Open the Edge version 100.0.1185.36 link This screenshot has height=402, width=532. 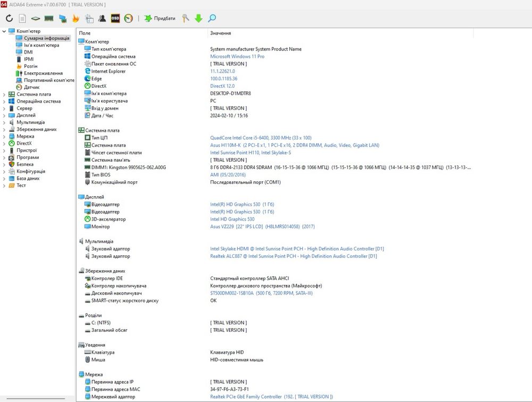tap(223, 78)
